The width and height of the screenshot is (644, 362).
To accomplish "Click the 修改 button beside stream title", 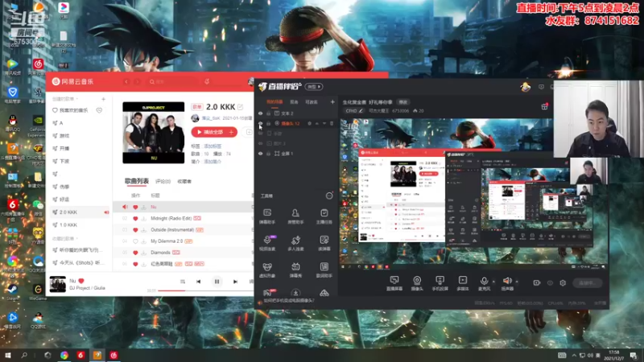I will 403,102.
